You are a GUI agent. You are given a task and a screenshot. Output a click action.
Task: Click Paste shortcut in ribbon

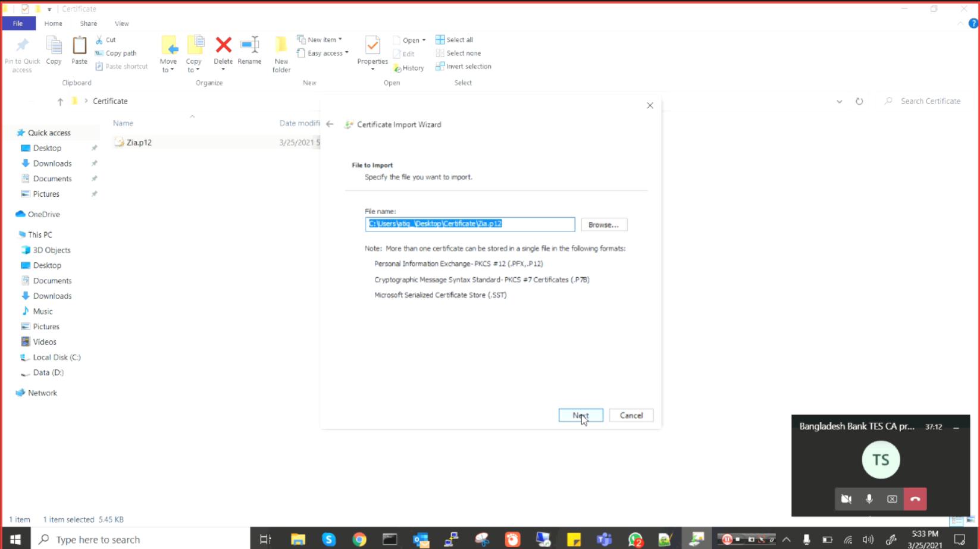click(121, 67)
